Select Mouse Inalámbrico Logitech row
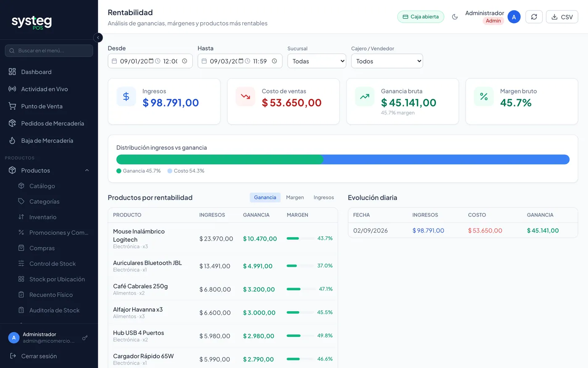This screenshot has width=588, height=368. (223, 238)
